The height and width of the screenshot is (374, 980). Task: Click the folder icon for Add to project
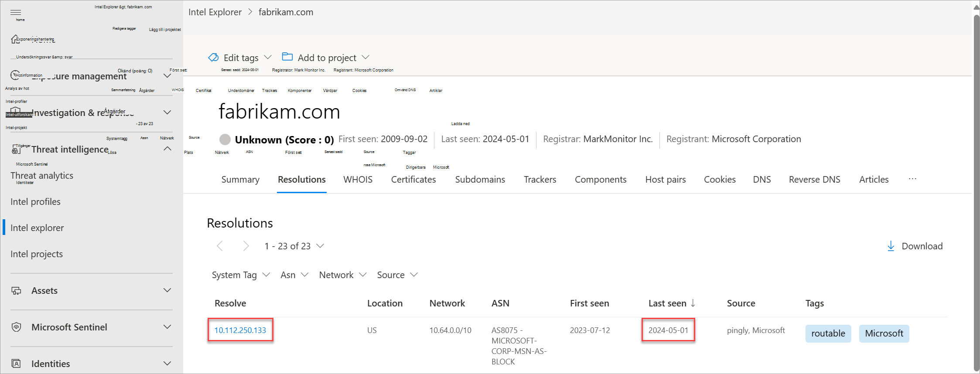click(287, 57)
